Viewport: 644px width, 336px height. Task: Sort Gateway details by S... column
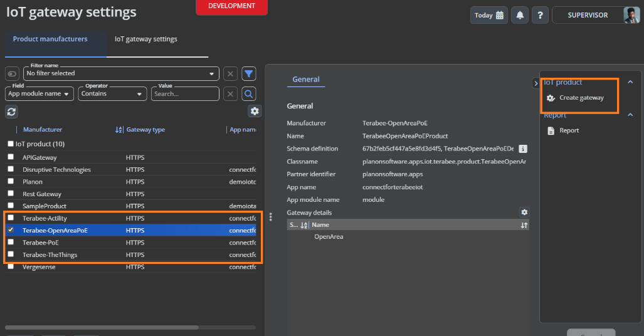click(304, 225)
